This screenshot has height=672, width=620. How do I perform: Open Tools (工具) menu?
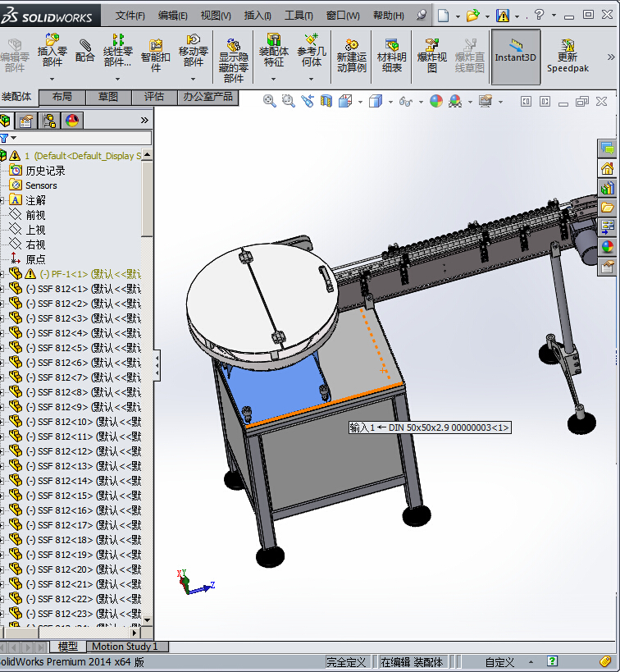click(x=299, y=16)
